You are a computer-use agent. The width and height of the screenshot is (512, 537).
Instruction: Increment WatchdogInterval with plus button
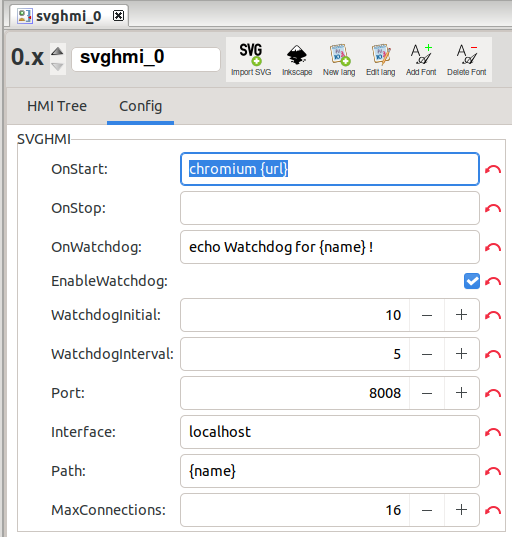pos(462,354)
